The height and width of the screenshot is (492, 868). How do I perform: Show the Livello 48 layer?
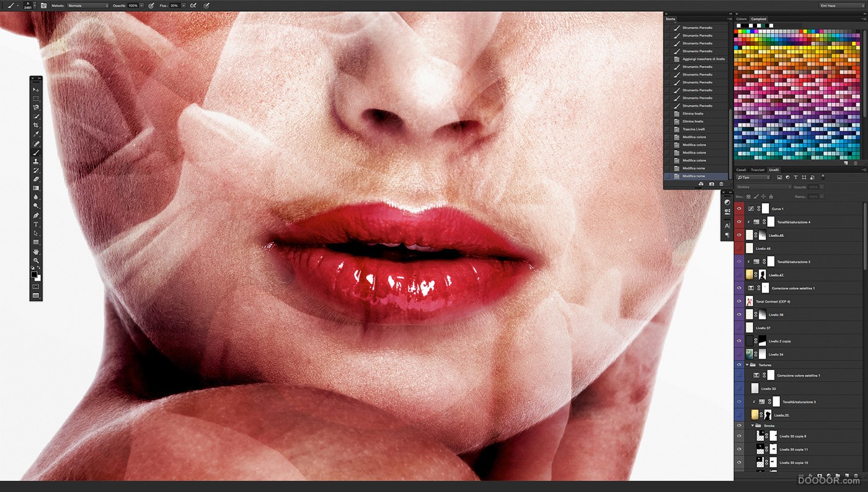coord(738,248)
